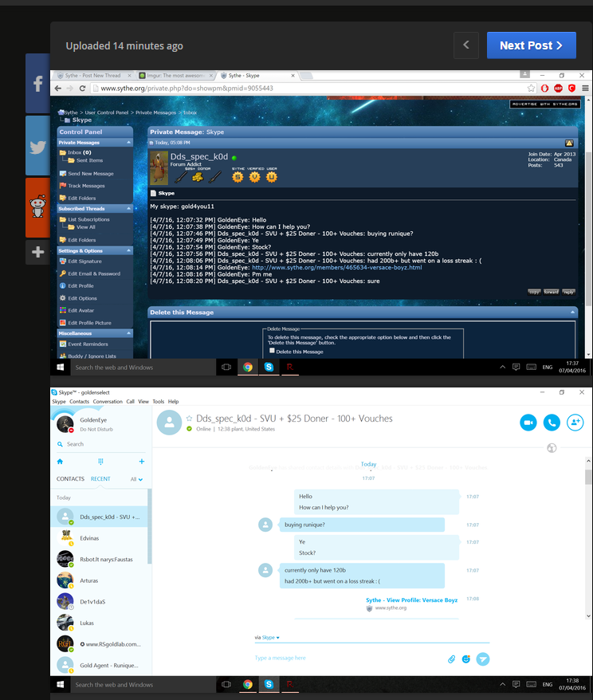Open Chrome's hamburger menu
This screenshot has width=593, height=700.
(x=585, y=88)
